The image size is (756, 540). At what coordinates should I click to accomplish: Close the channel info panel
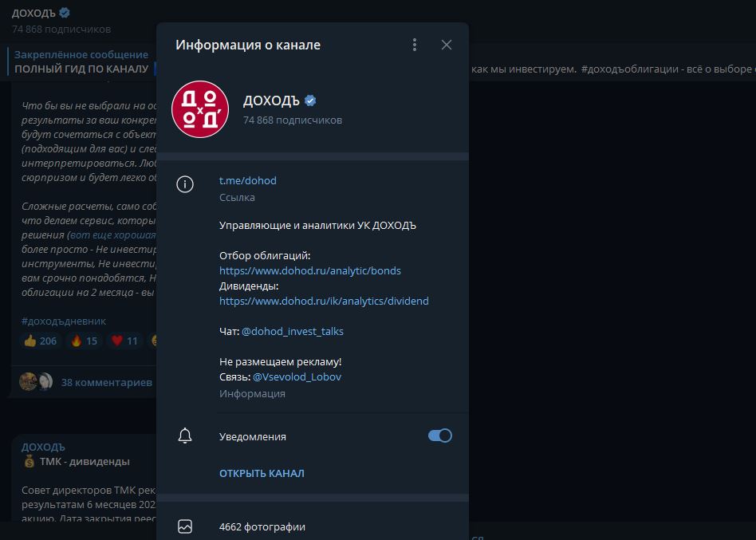pyautogui.click(x=447, y=45)
